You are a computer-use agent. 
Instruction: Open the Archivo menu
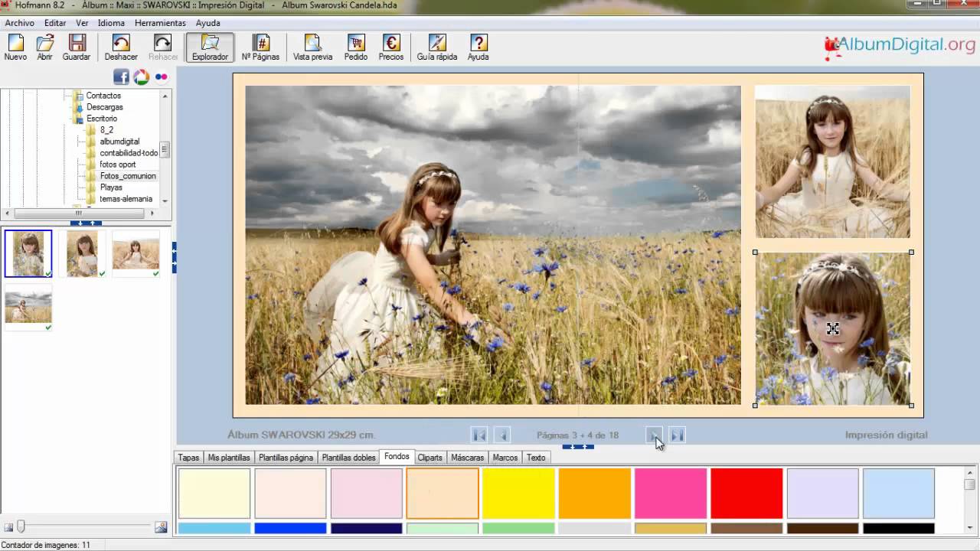(x=20, y=23)
